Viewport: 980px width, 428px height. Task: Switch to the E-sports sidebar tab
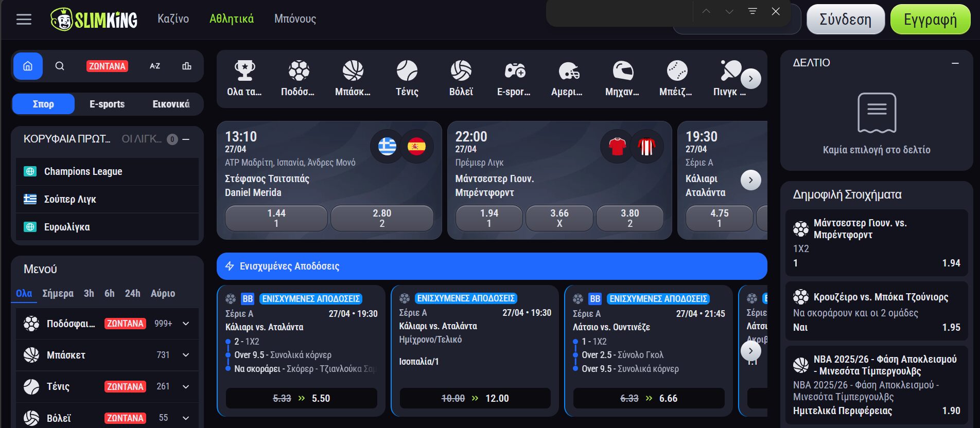coord(107,104)
